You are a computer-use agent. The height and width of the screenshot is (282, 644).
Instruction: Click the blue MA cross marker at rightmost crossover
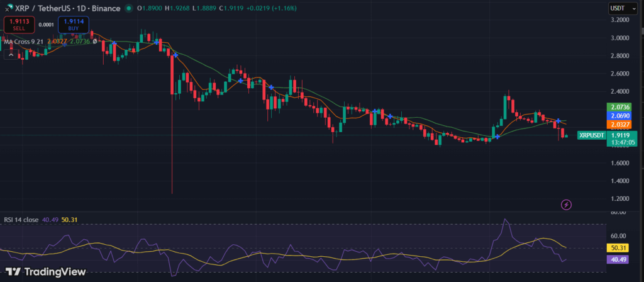[558, 120]
